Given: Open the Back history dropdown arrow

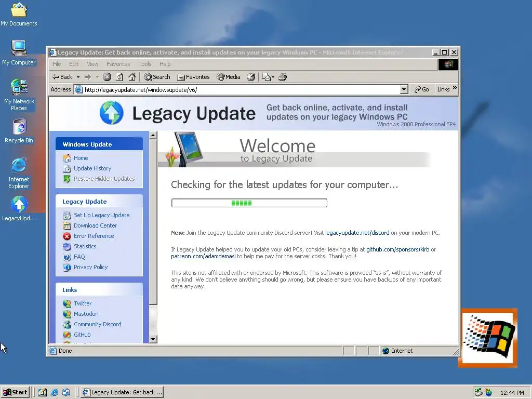Looking at the screenshot, I should coord(78,77).
